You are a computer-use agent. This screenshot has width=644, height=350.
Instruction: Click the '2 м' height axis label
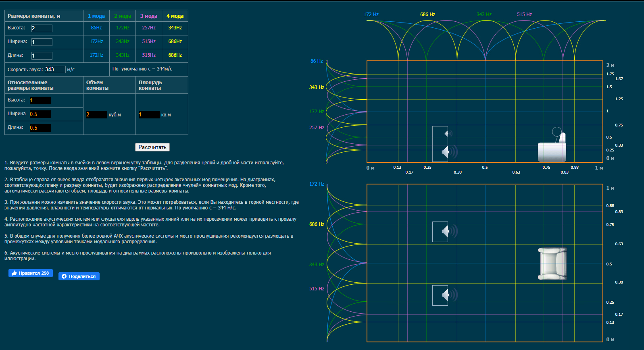[610, 65]
